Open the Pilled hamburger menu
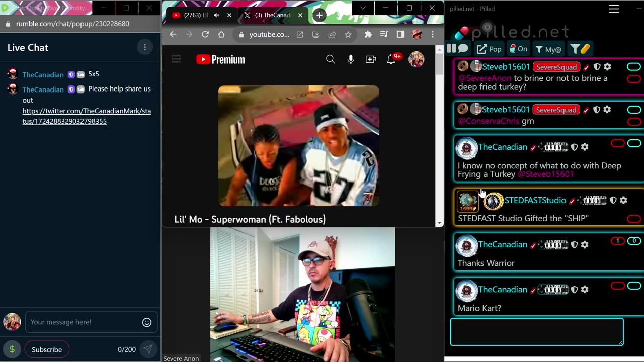The width and height of the screenshot is (644, 362). [614, 9]
